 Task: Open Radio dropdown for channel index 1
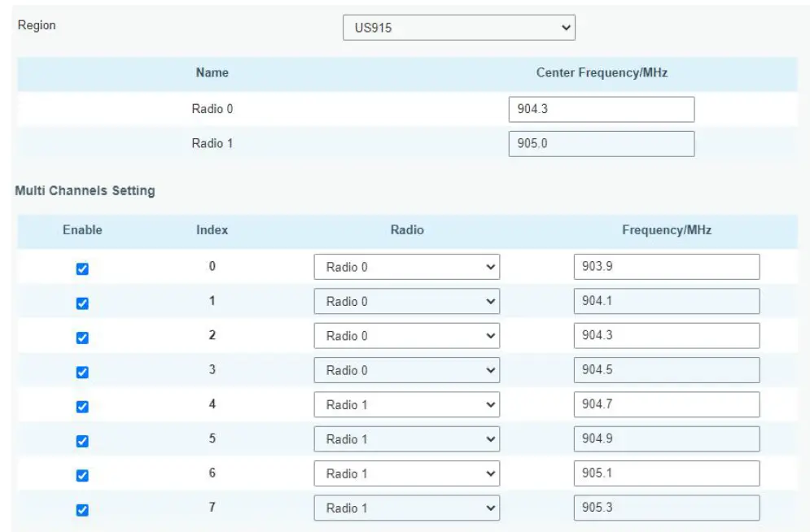[x=406, y=301]
